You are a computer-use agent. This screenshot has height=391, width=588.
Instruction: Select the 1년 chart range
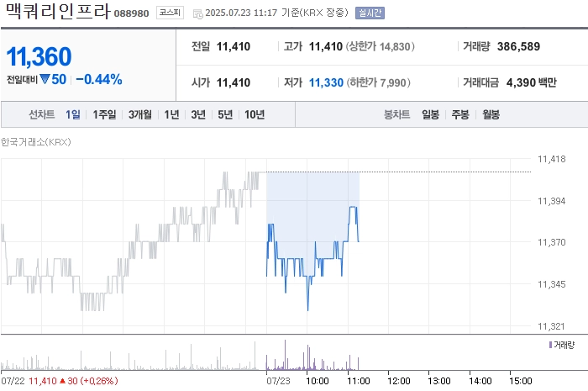coord(171,114)
